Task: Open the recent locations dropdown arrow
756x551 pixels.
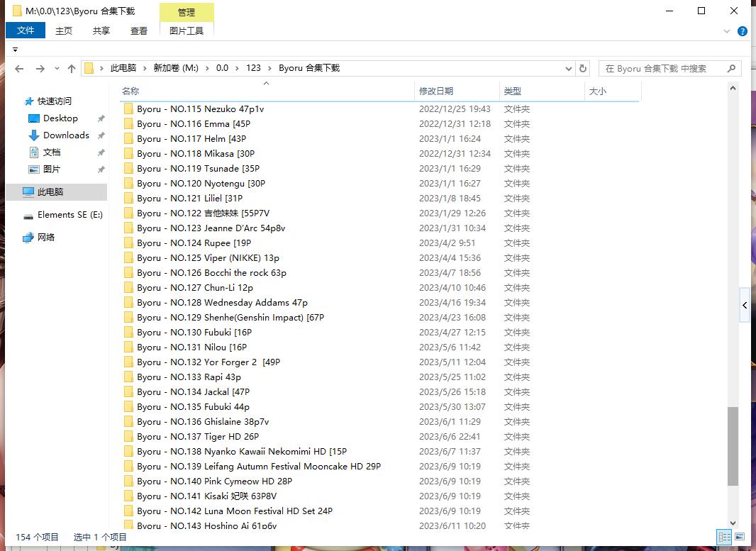Action: [57, 69]
